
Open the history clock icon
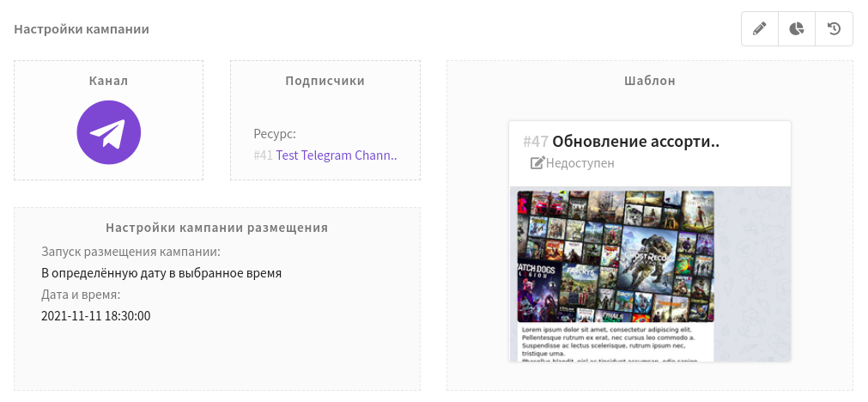point(835,28)
